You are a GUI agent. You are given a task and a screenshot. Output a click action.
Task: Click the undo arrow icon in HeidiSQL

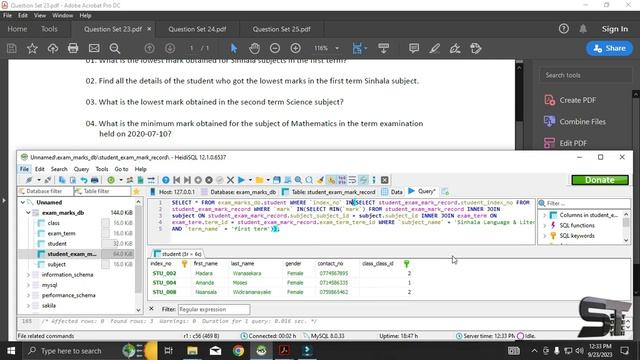pyautogui.click(x=84, y=180)
